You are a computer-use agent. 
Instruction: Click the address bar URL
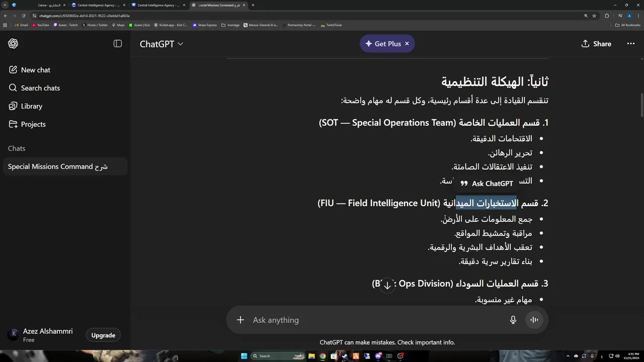pyautogui.click(x=85, y=16)
